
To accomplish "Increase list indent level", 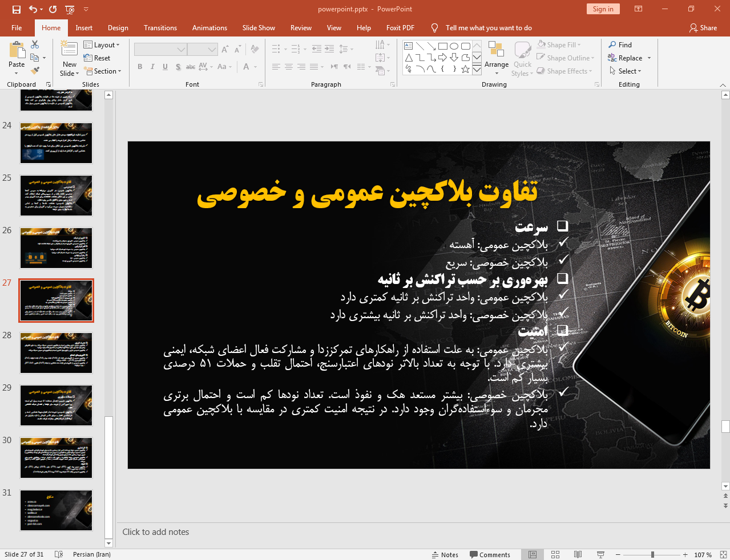I will pyautogui.click(x=329, y=49).
